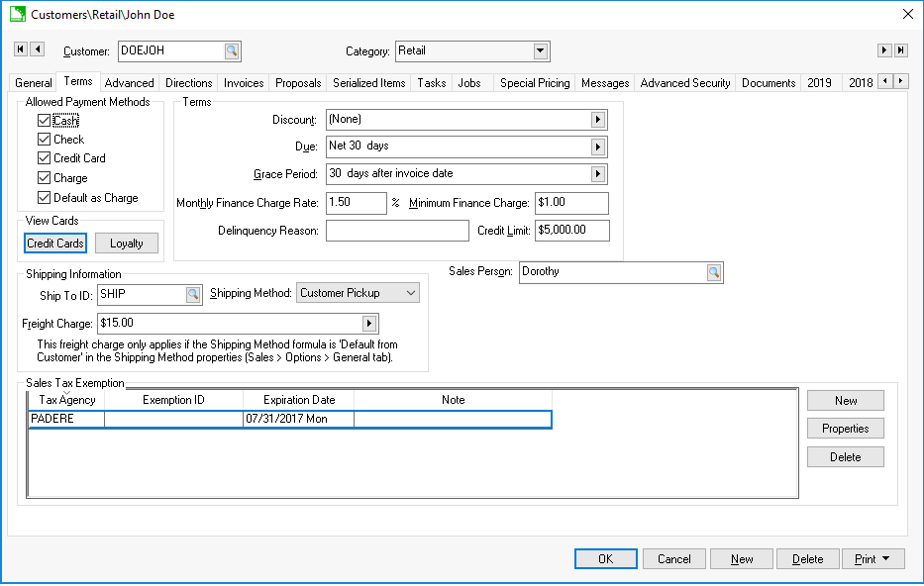
Task: Open the Category dropdown
Action: (540, 51)
